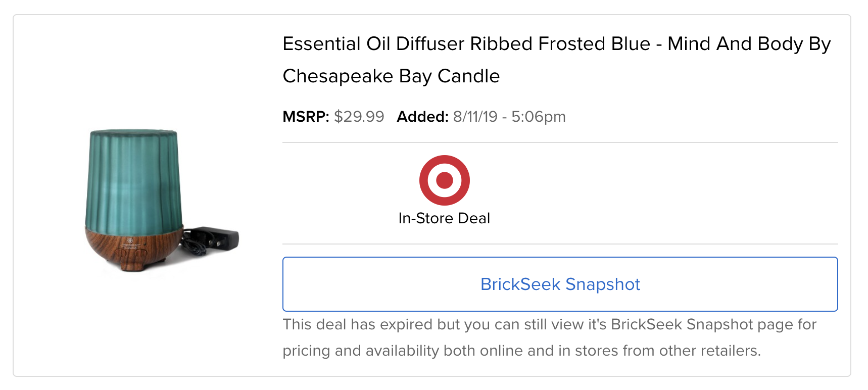Click the 5:06pm time text
Screen dimensions: 868x390
[x=538, y=117]
